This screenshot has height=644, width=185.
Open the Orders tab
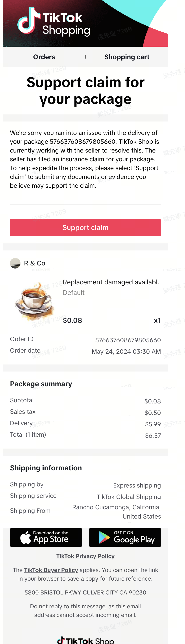click(x=44, y=57)
